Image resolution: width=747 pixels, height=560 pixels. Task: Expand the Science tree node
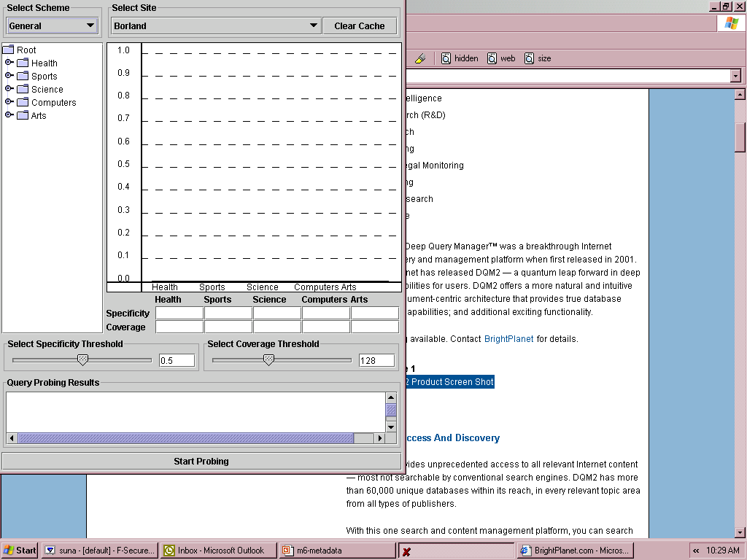click(9, 89)
